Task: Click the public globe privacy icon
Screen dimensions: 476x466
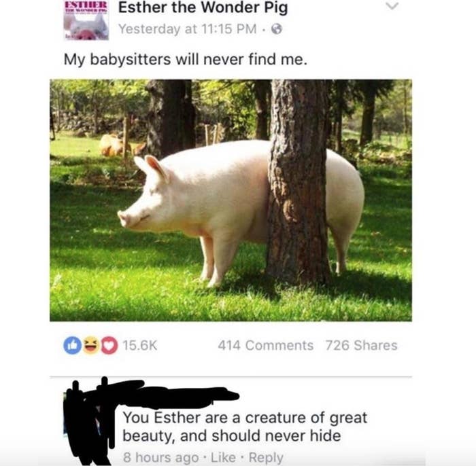Action: click(x=277, y=29)
